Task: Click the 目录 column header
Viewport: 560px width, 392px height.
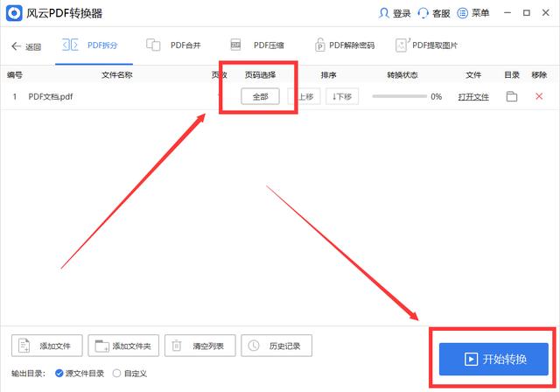Action: coord(512,75)
